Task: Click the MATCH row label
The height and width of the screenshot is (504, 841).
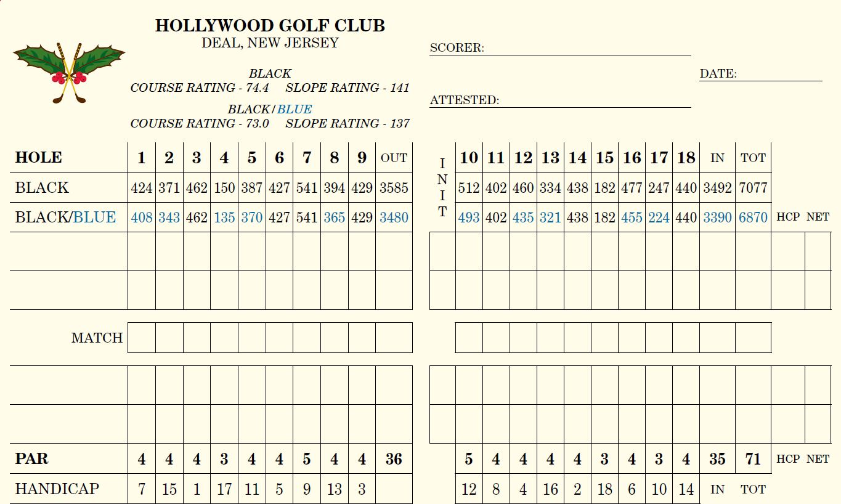Action: point(97,338)
